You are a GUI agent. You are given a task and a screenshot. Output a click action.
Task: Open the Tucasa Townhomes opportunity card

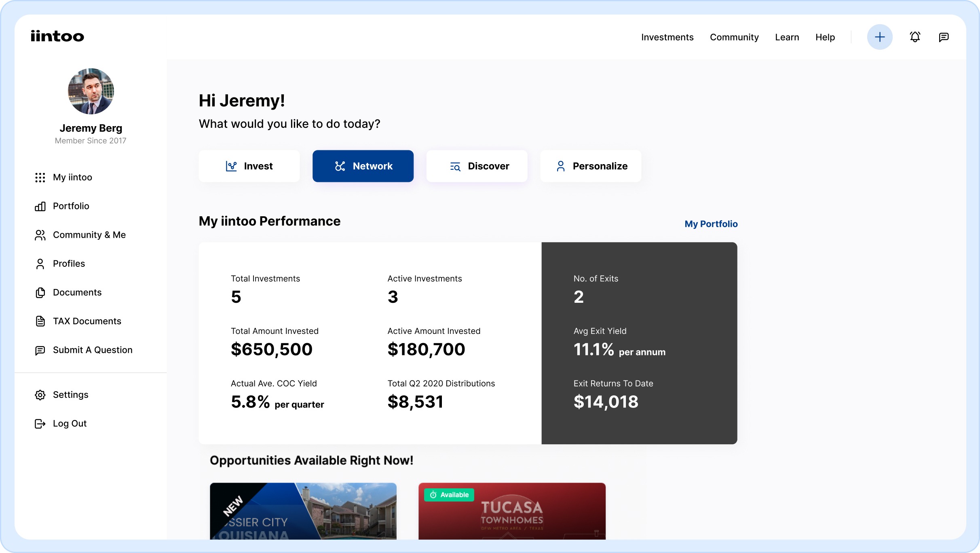click(512, 511)
